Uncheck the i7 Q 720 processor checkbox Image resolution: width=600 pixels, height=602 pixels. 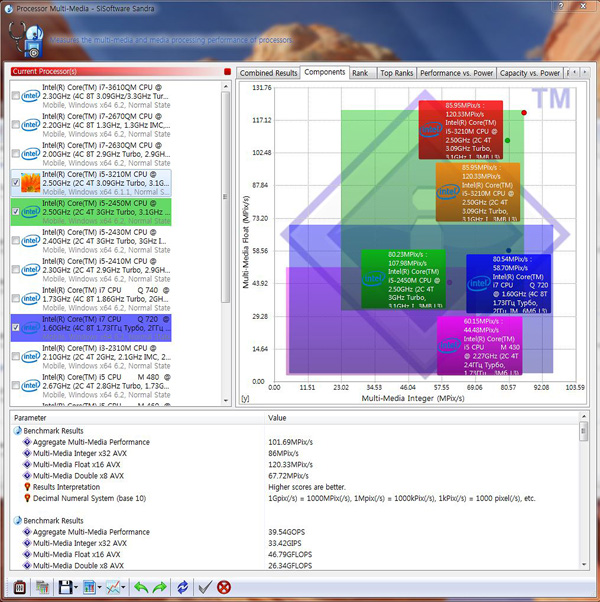(x=16, y=327)
